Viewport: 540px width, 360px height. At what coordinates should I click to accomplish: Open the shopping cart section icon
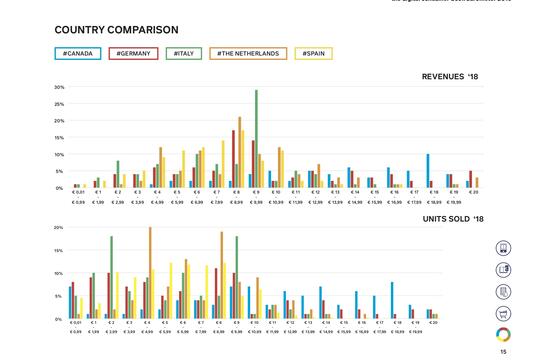(503, 313)
